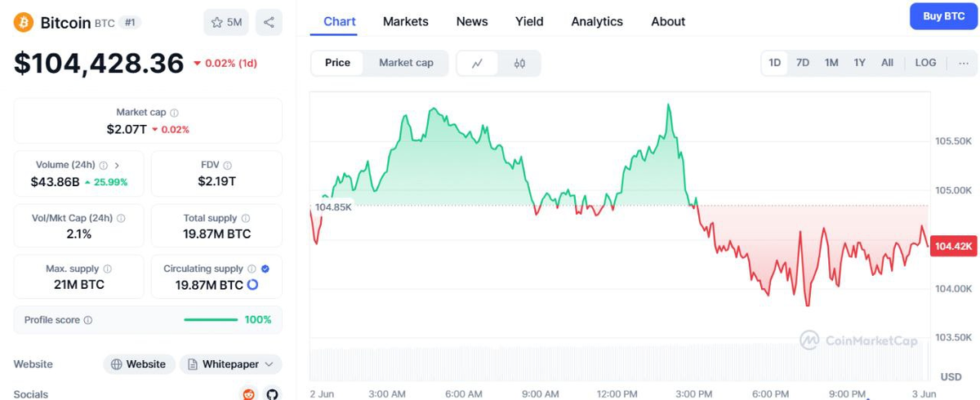Toggle chart to Market cap view
980x400 pixels.
[406, 63]
